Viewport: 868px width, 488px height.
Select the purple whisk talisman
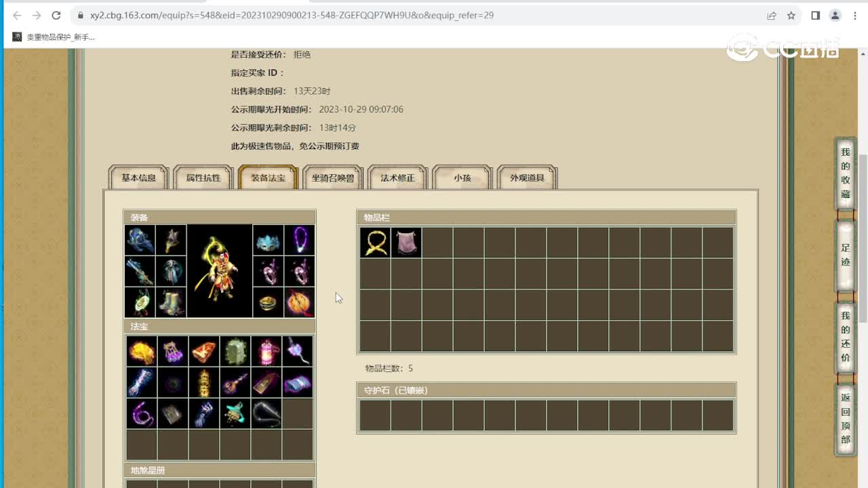[298, 351]
